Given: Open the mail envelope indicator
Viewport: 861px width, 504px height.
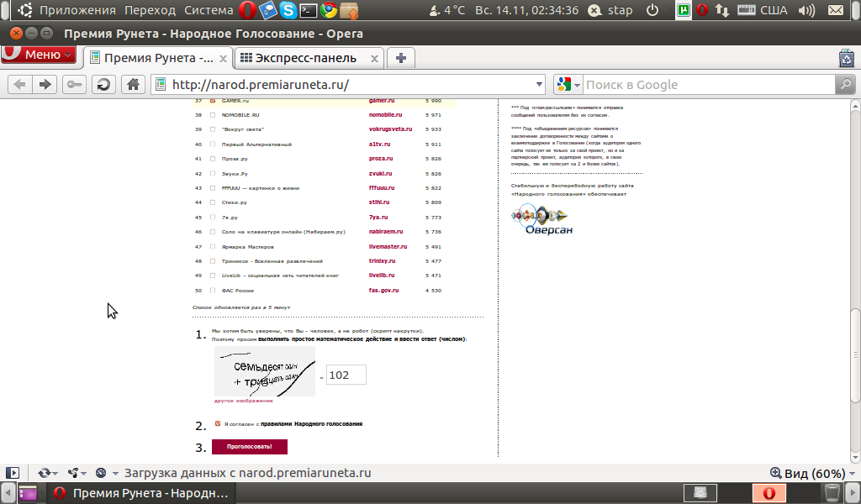Looking at the screenshot, I should [x=836, y=10].
